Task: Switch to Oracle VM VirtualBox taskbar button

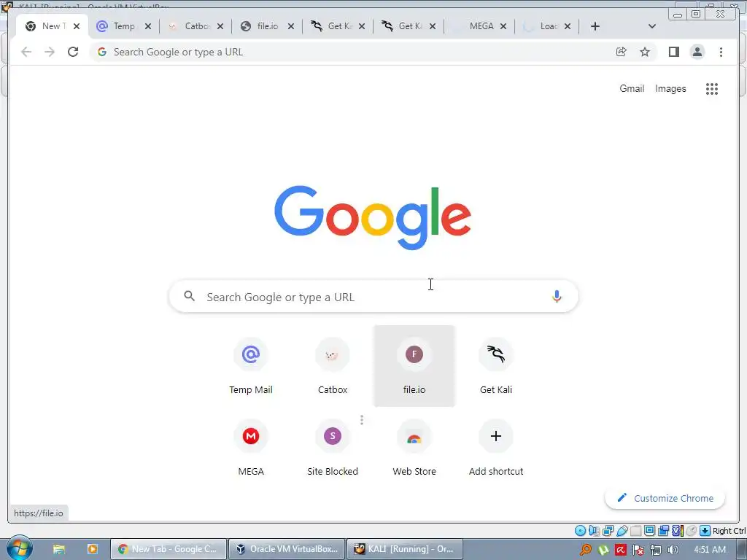Action: (287, 549)
